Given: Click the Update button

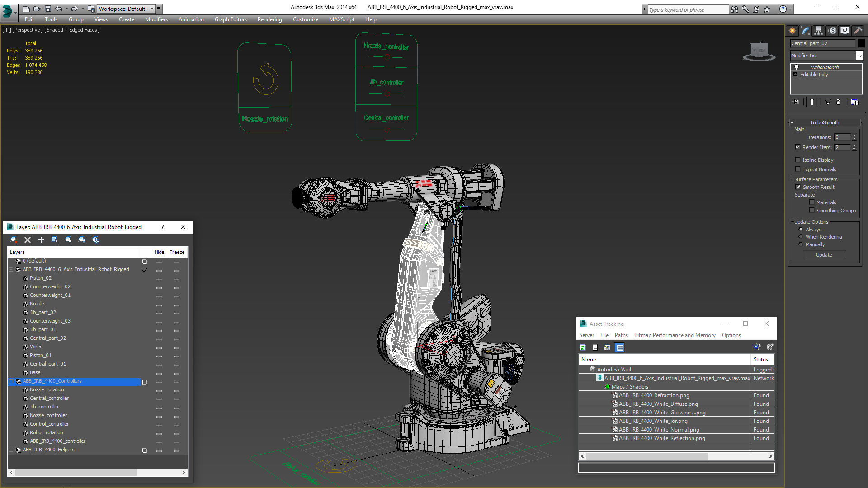Looking at the screenshot, I should [x=824, y=255].
